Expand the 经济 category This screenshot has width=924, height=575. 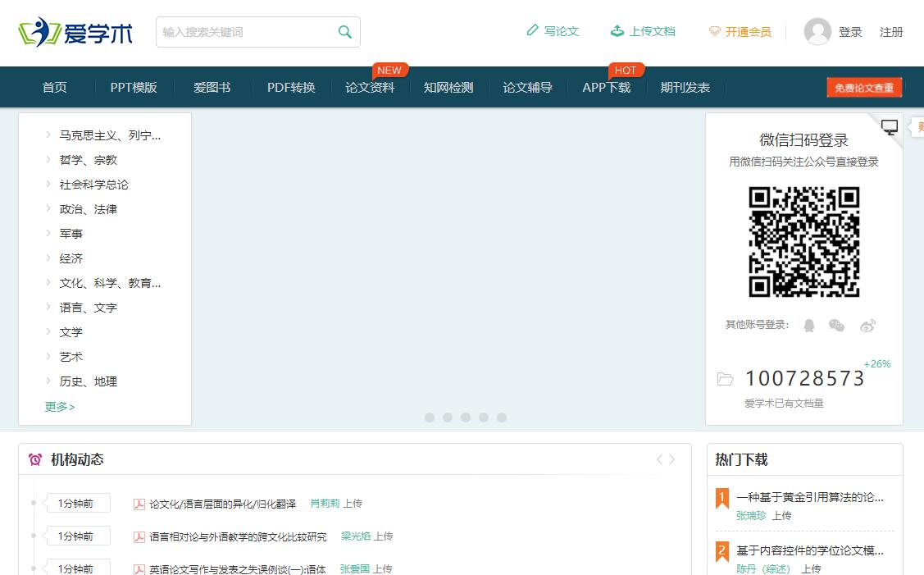[x=71, y=258]
